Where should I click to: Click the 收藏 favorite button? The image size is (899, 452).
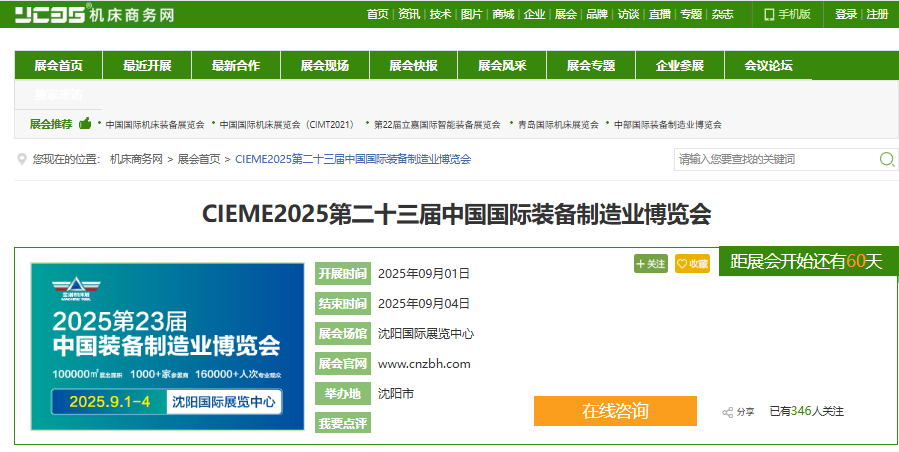[692, 263]
